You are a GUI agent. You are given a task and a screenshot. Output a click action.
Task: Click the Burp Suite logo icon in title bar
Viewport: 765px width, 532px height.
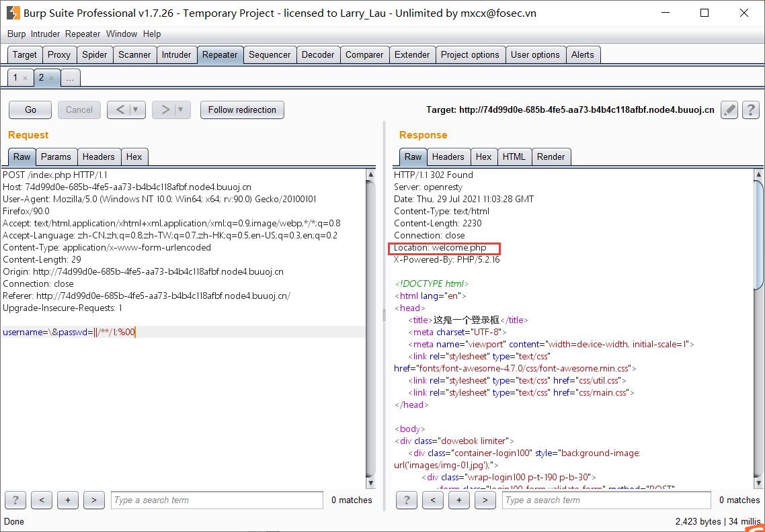[x=13, y=13]
